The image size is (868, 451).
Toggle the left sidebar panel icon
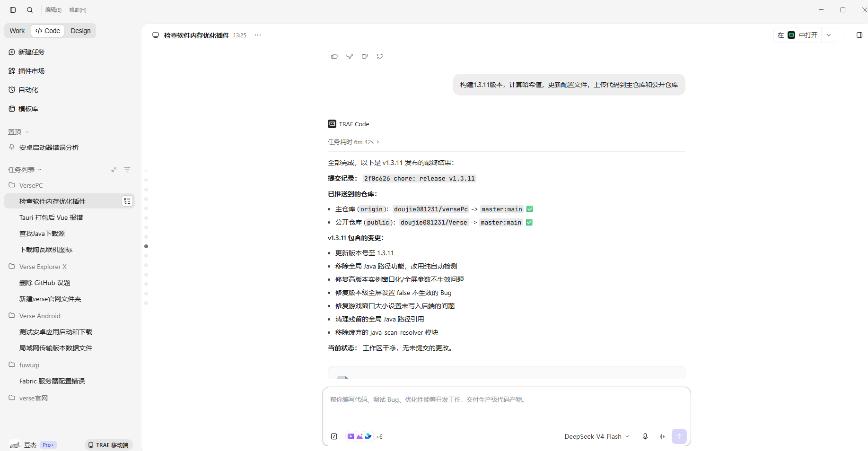click(x=13, y=10)
